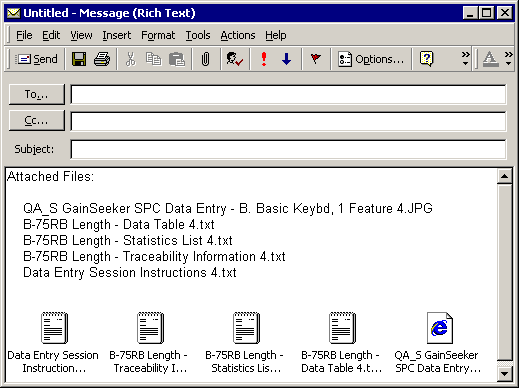Open the Options... dialog button
This screenshot has width=519, height=388.
tap(371, 59)
